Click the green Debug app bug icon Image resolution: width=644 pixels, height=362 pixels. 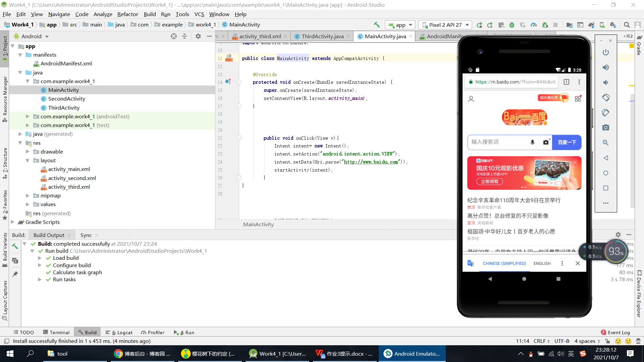pyautogui.click(x=512, y=25)
